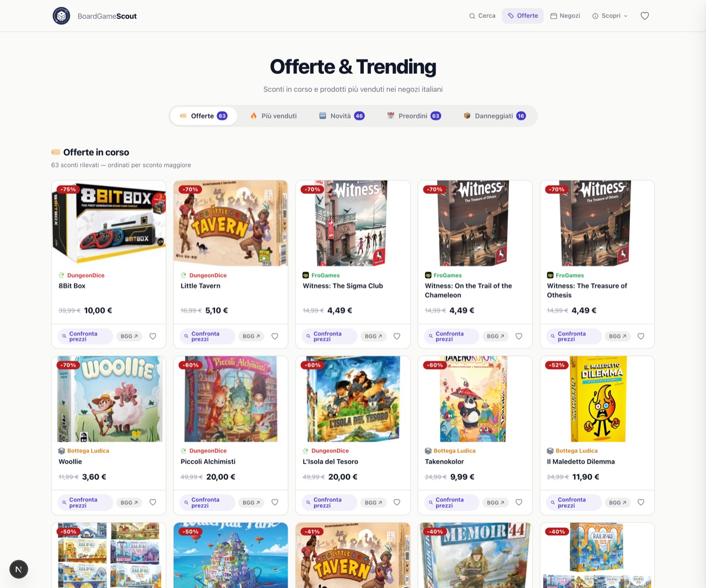Image resolution: width=706 pixels, height=588 pixels.
Task: Favorite Woollie with its heart icon
Action: point(153,502)
